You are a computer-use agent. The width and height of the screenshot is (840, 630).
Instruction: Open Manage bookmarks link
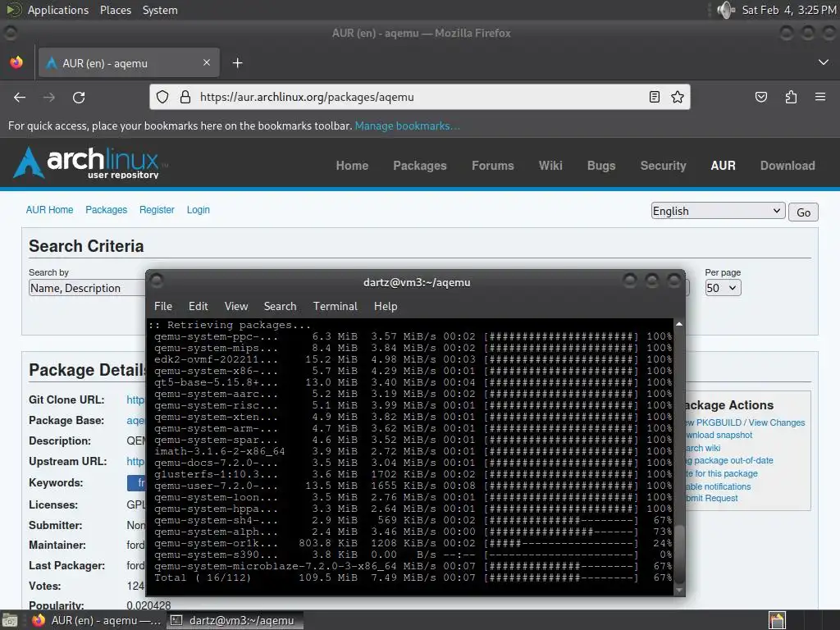point(407,126)
